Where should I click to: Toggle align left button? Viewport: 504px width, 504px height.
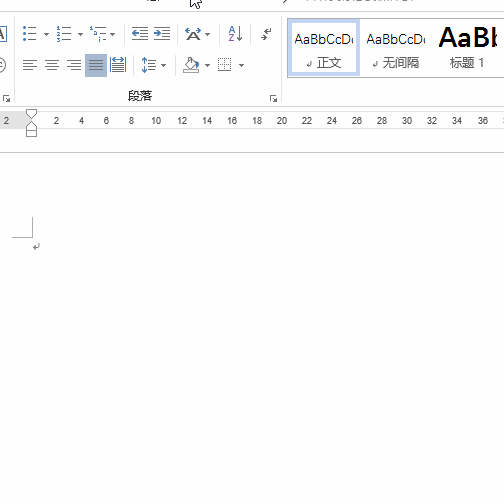click(30, 65)
